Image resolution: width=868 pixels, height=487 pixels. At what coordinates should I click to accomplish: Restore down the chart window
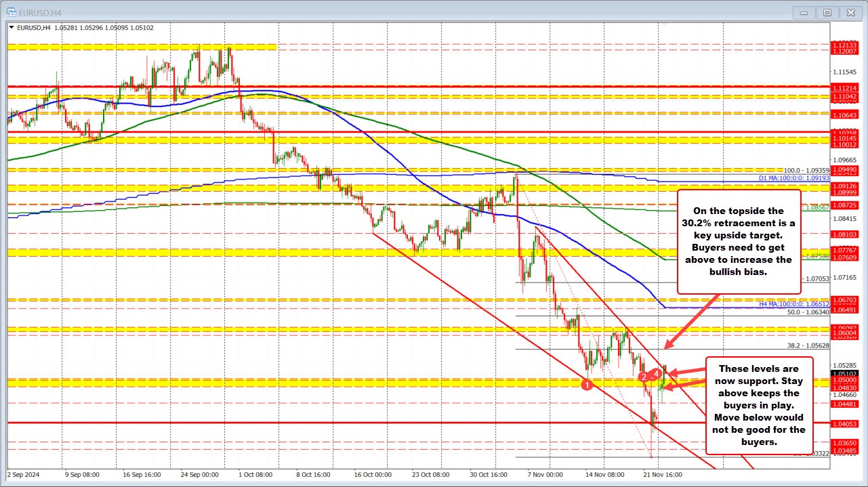click(827, 12)
